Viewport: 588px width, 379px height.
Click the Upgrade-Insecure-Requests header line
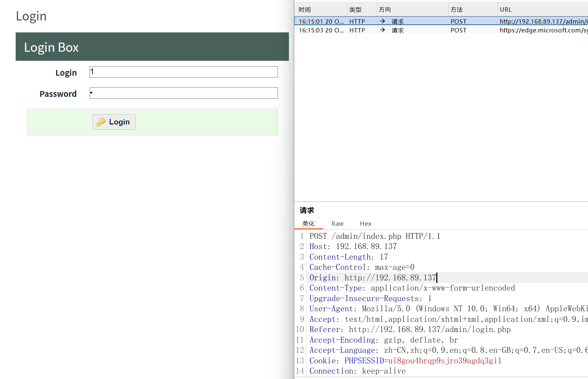coord(371,299)
